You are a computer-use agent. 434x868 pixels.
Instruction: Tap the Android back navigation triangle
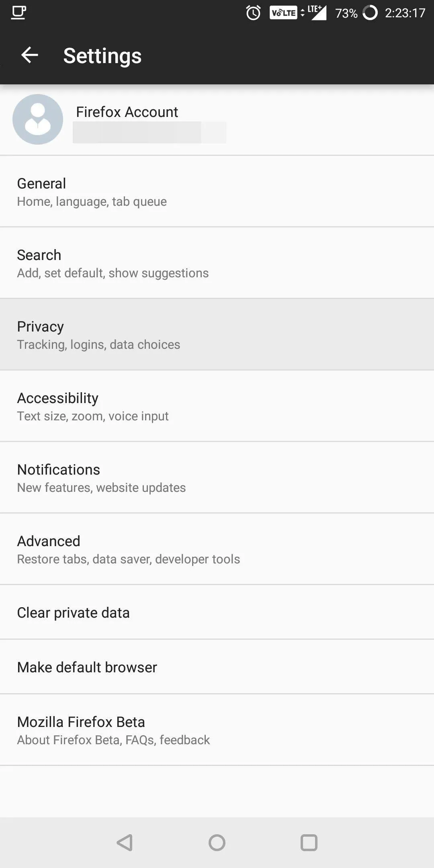click(125, 843)
